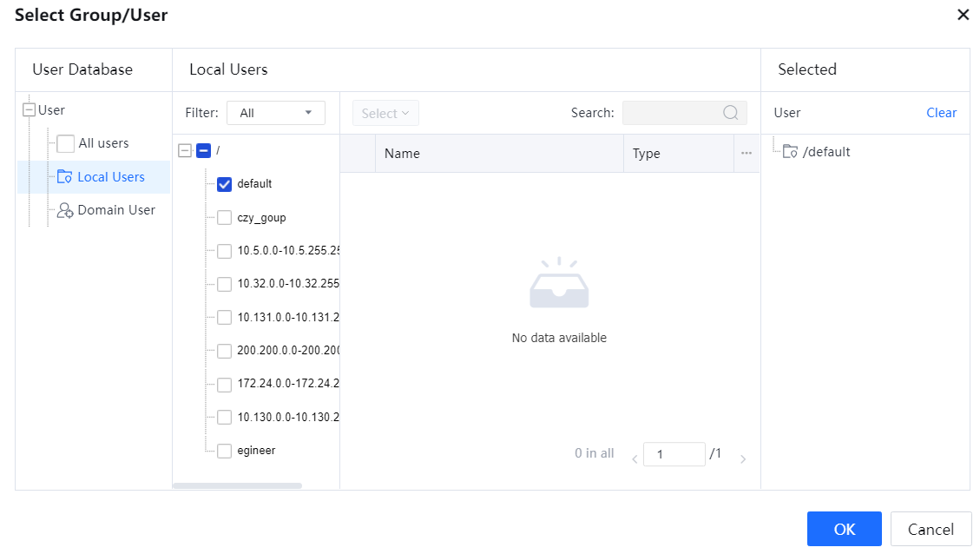
Task: Go to next page arrow
Action: 743,458
